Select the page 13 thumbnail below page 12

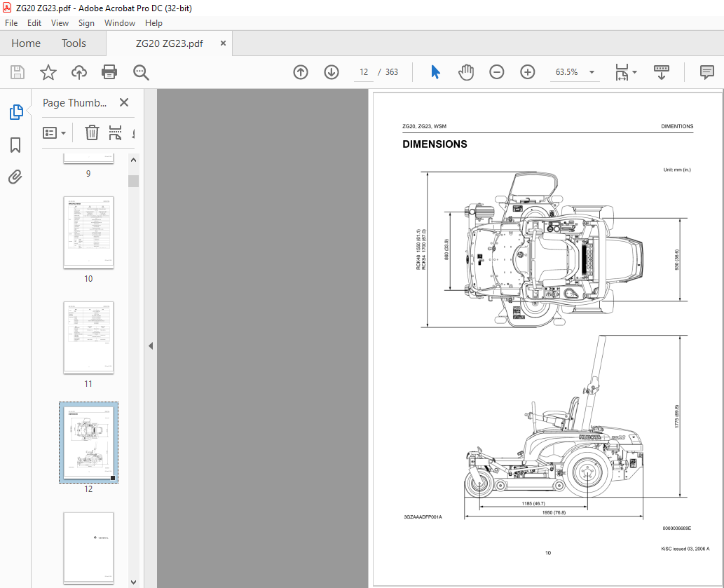(88, 548)
